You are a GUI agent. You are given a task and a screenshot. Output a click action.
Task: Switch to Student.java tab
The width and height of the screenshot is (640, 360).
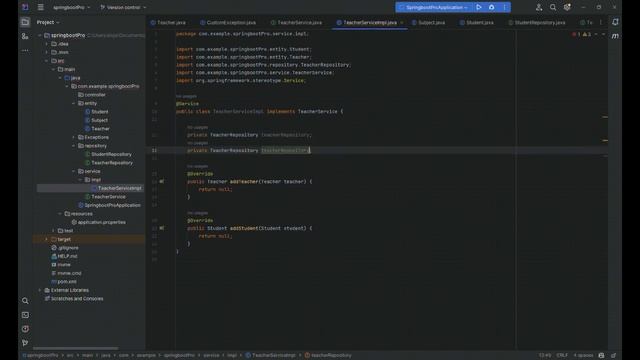[x=477, y=22]
